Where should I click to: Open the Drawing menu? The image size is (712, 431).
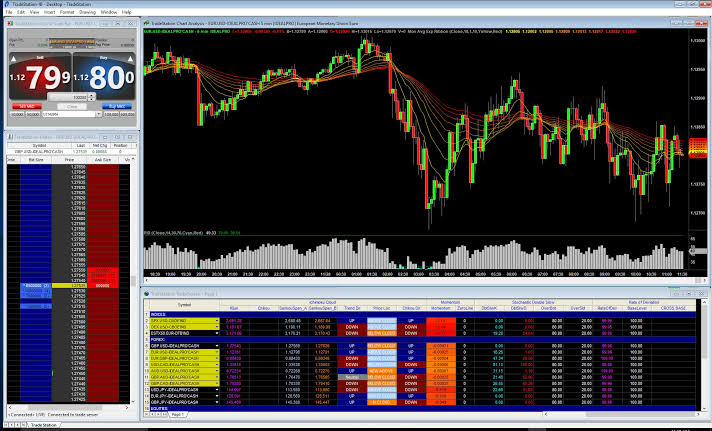pyautogui.click(x=87, y=12)
